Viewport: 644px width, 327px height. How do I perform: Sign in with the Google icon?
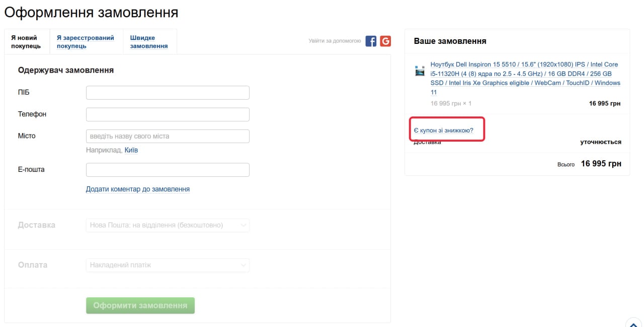coord(385,41)
